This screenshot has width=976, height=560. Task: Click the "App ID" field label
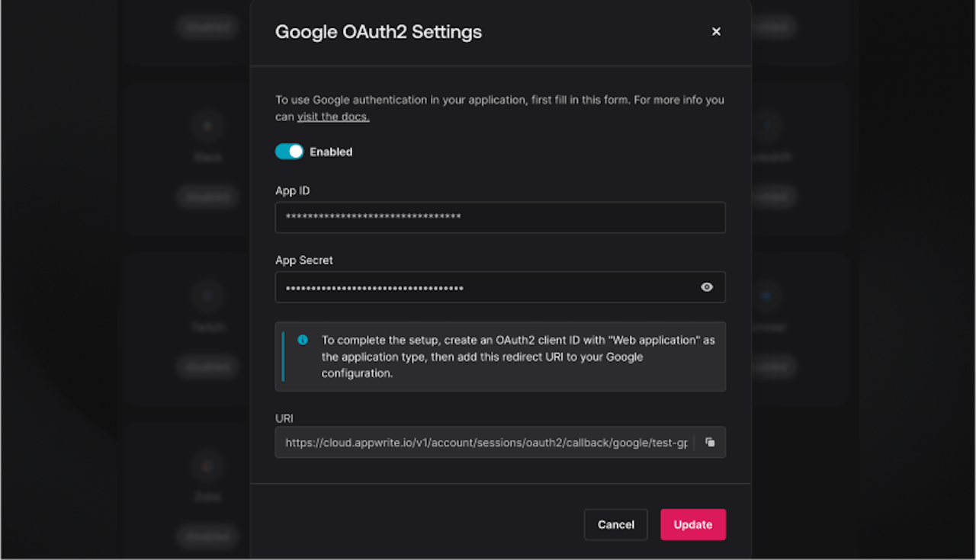pos(293,190)
